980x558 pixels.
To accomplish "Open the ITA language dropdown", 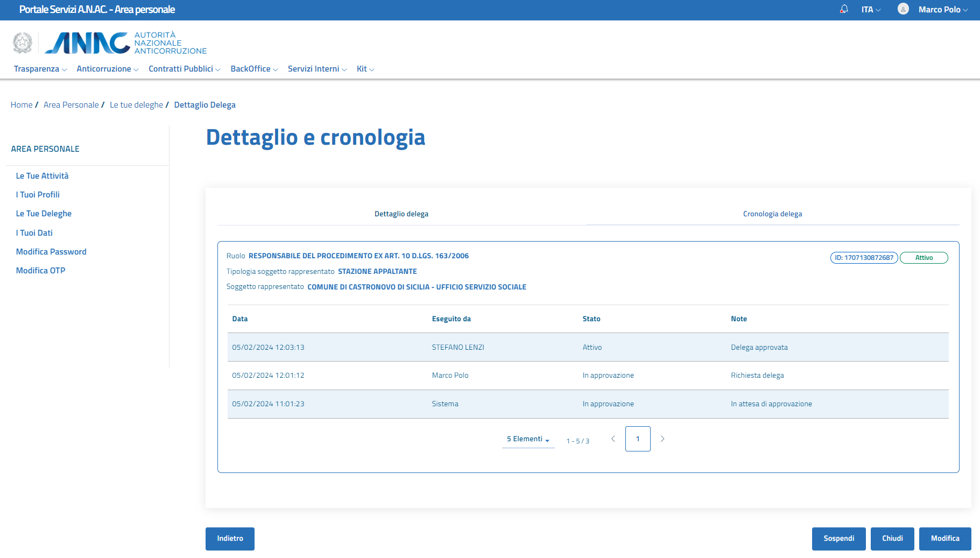I will pyautogui.click(x=870, y=10).
